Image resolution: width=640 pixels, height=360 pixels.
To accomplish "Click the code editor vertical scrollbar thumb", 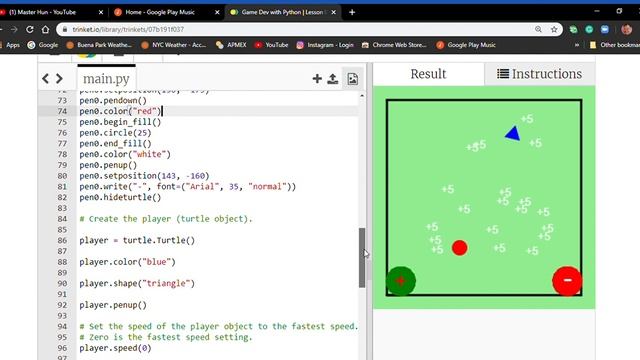I will tap(362, 258).
